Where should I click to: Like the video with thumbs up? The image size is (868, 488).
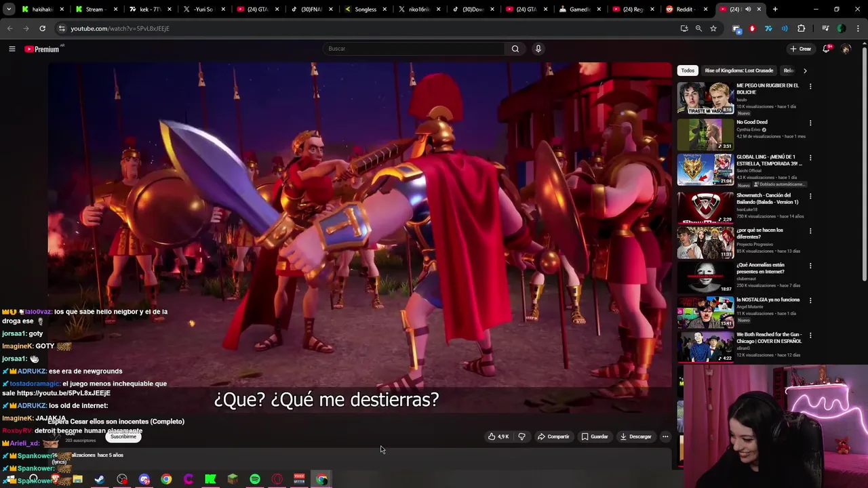tap(498, 436)
